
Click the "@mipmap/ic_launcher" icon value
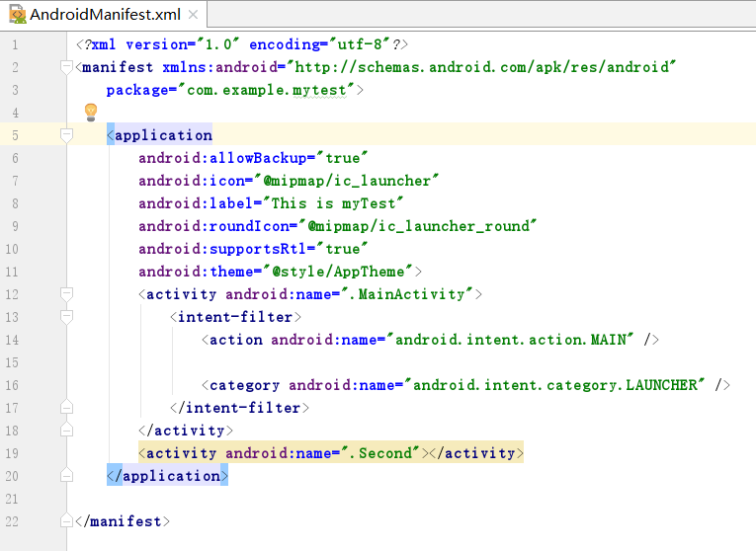pos(347,181)
